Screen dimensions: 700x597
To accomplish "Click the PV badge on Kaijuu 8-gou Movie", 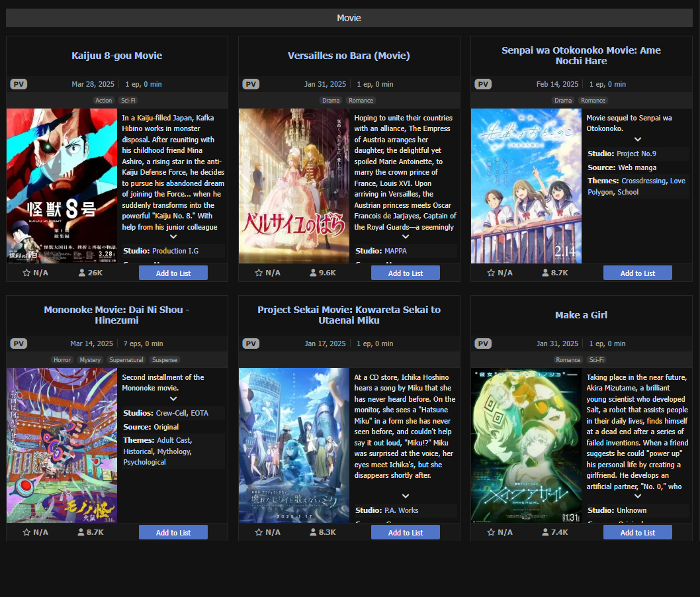I will tap(19, 84).
